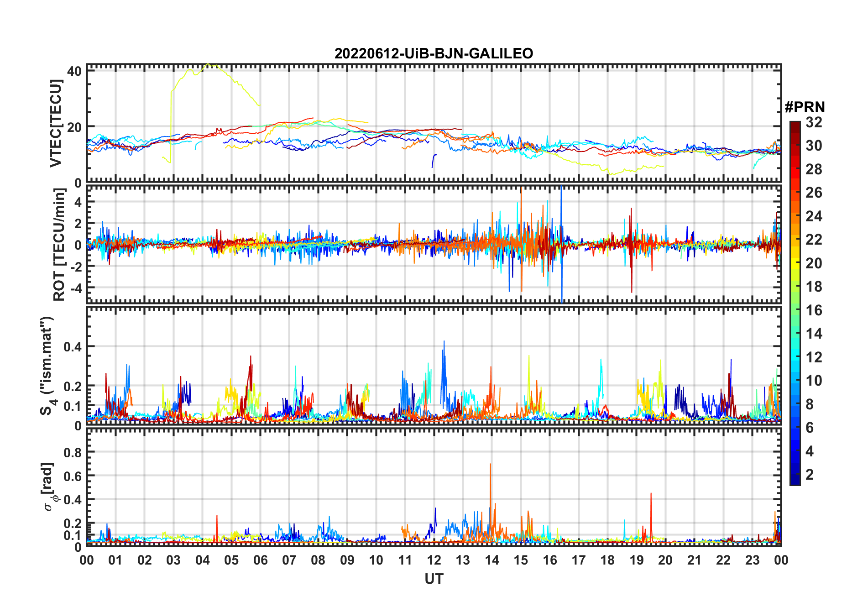Click colorbar tick label 24
868x607 pixels.
(814, 216)
